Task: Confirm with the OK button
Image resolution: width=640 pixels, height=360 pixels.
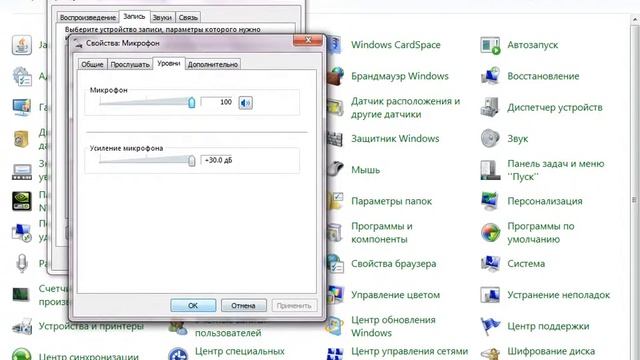Action: pos(193,305)
